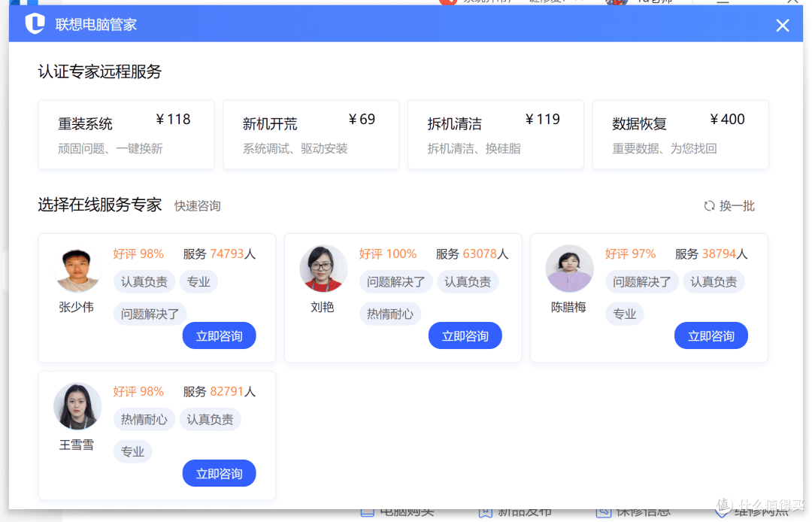Click the name 刘艳

(x=322, y=307)
